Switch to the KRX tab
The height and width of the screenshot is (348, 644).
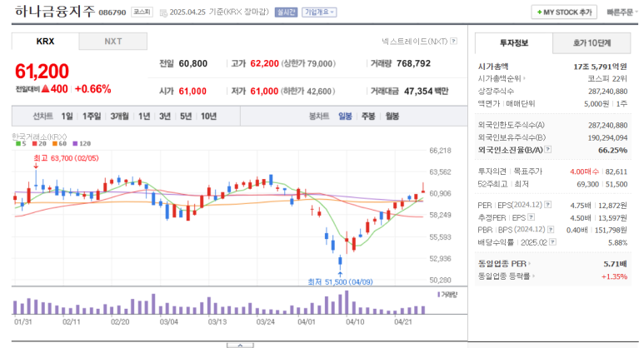pyautogui.click(x=45, y=42)
